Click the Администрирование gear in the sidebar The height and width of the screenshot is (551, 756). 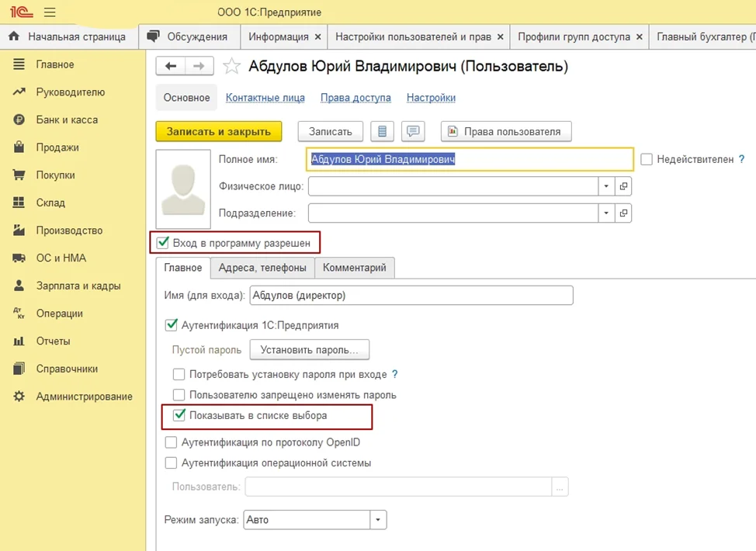pyautogui.click(x=19, y=397)
